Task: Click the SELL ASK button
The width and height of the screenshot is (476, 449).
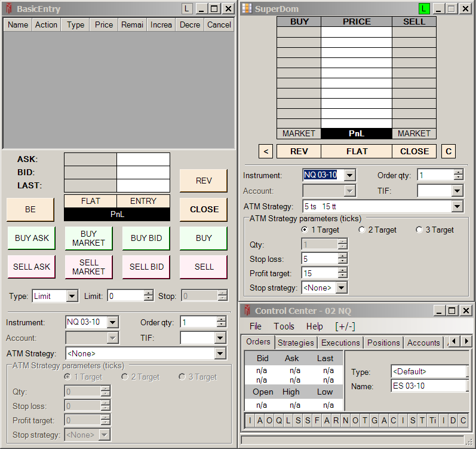Action: coord(32,267)
